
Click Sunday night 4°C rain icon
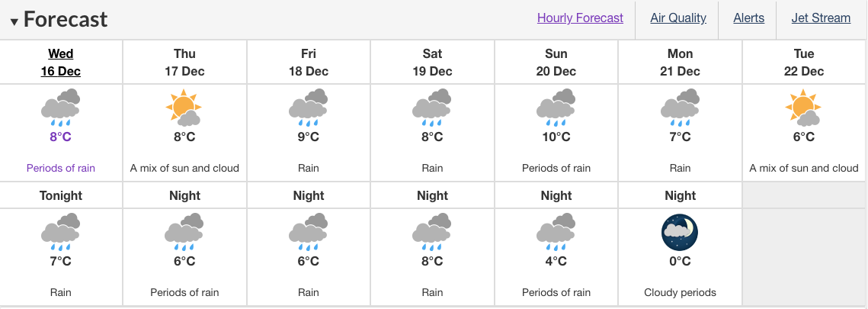[556, 233]
